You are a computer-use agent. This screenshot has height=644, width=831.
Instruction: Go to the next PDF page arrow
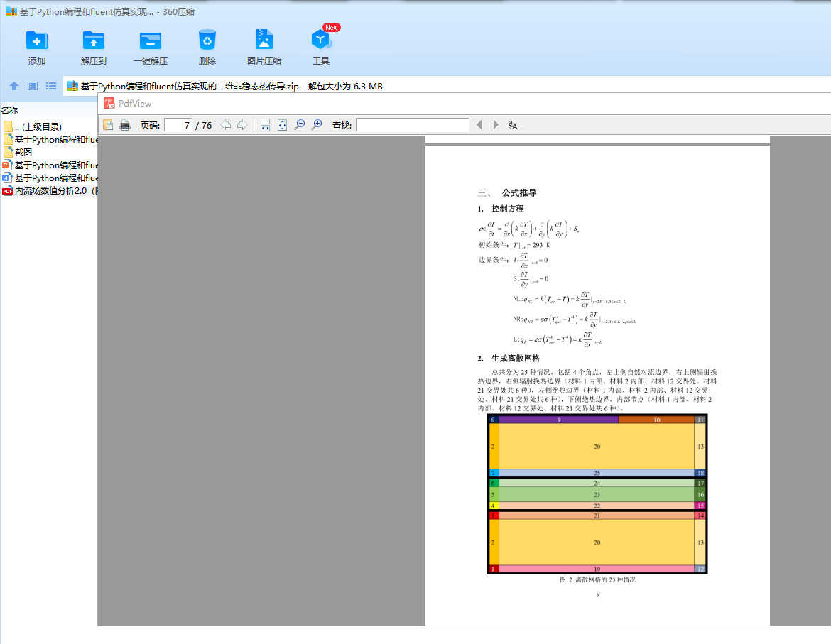(x=242, y=125)
